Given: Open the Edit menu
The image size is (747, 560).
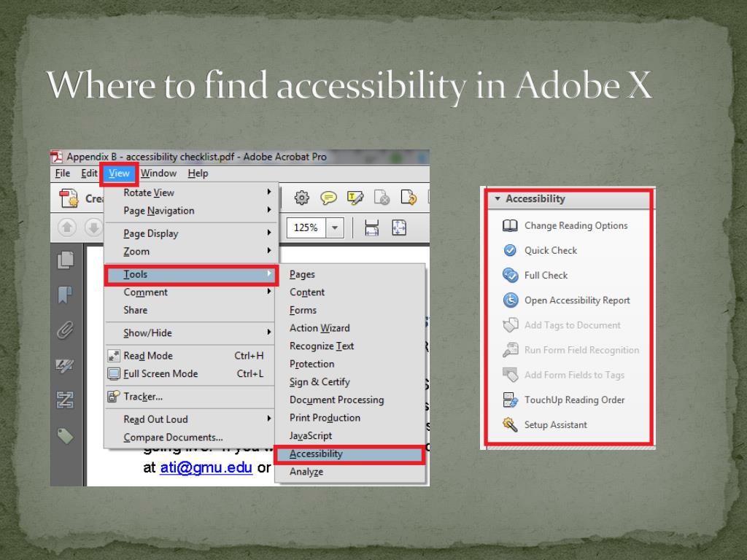Looking at the screenshot, I should (89, 174).
